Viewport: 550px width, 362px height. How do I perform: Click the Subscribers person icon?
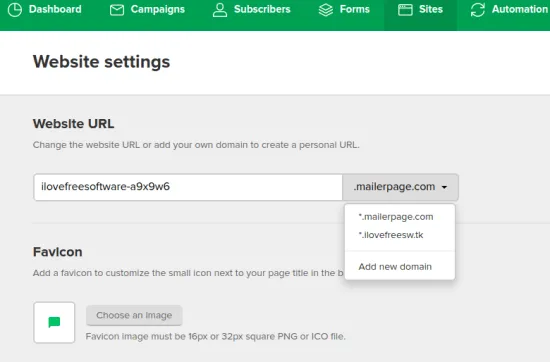click(220, 10)
